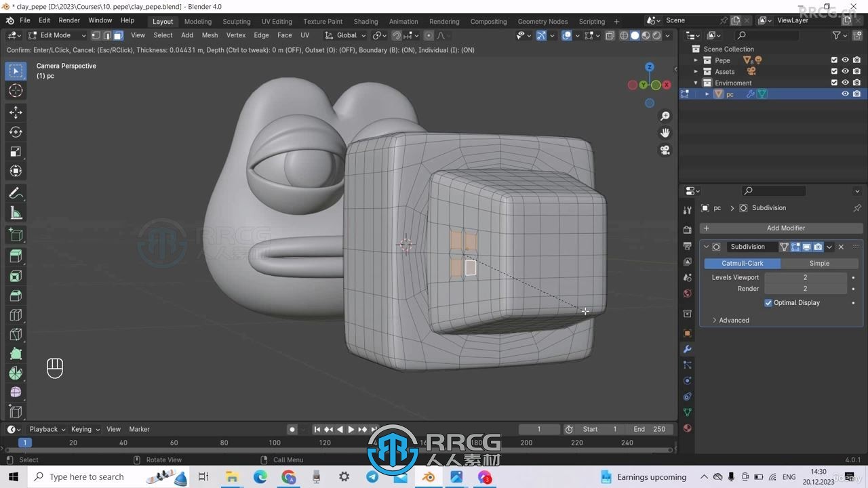868x488 pixels.
Task: Hide the Assets collection with eye icon
Action: tap(846, 71)
